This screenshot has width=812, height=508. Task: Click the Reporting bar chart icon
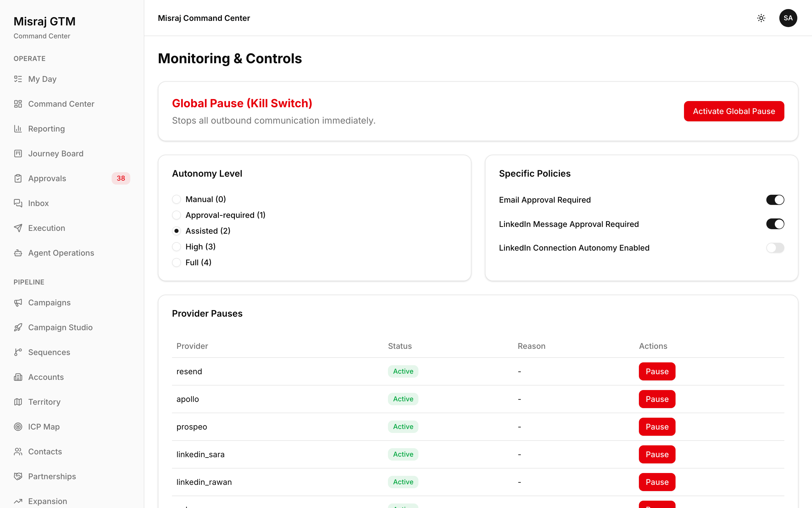coord(18,129)
